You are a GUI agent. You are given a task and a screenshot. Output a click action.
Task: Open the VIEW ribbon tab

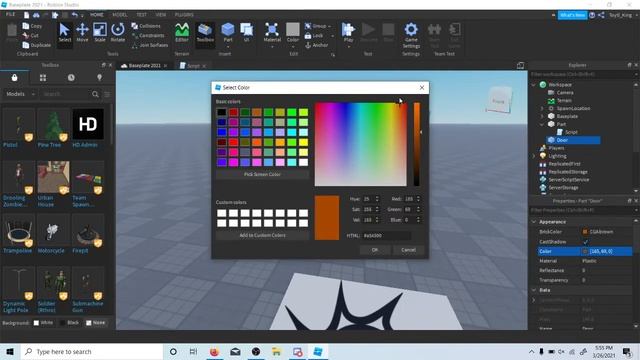click(160, 15)
